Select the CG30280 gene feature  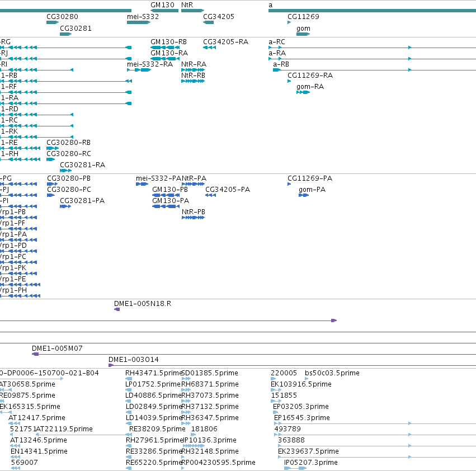[x=53, y=22]
